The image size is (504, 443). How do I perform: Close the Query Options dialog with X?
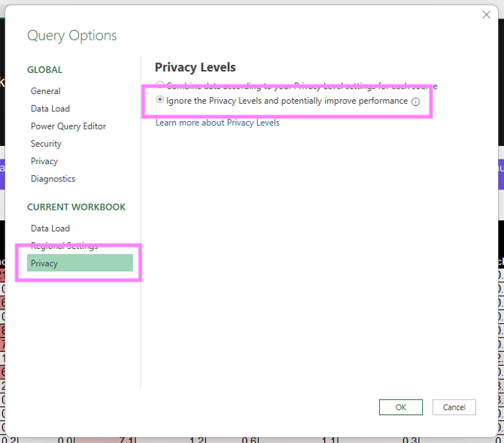pos(486,14)
